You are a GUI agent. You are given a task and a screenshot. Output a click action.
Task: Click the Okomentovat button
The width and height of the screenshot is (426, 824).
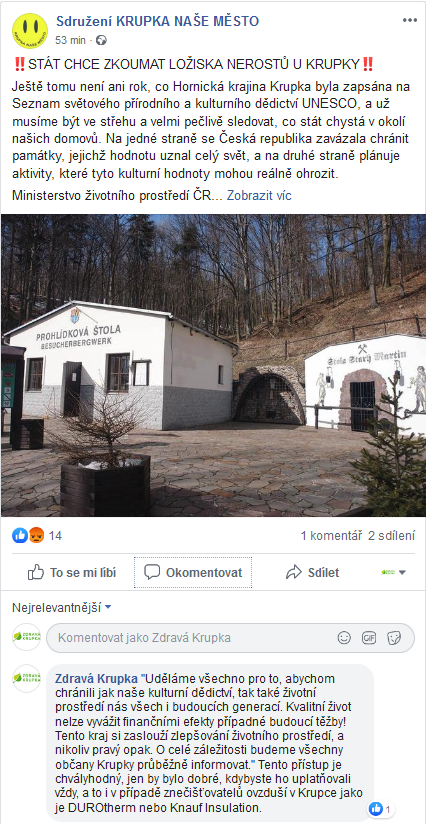click(x=193, y=572)
